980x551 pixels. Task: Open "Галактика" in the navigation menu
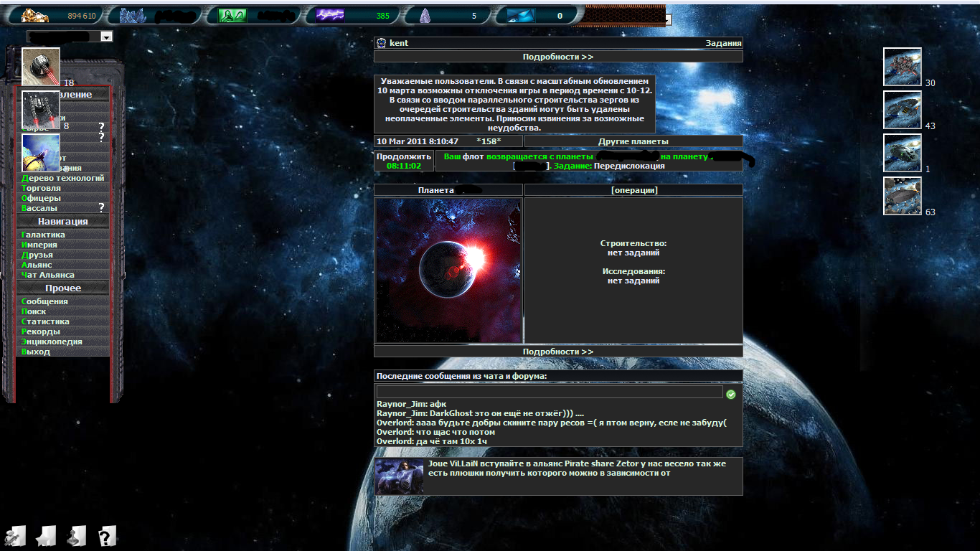click(44, 235)
